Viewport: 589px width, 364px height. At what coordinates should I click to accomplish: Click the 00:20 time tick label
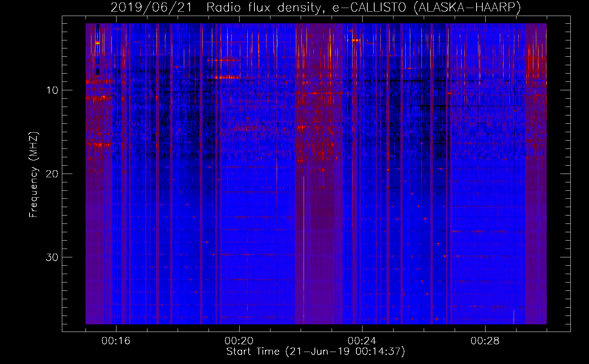239,341
